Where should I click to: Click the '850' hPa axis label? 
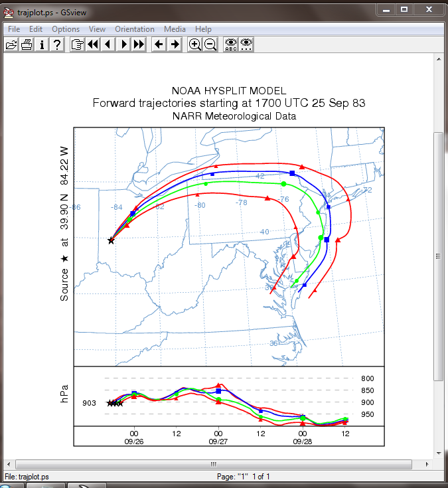[368, 390]
